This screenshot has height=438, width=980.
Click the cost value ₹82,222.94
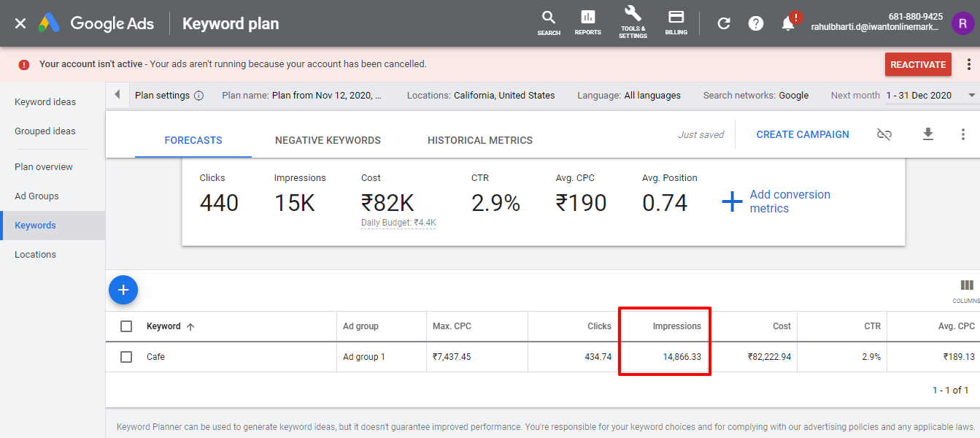769,357
